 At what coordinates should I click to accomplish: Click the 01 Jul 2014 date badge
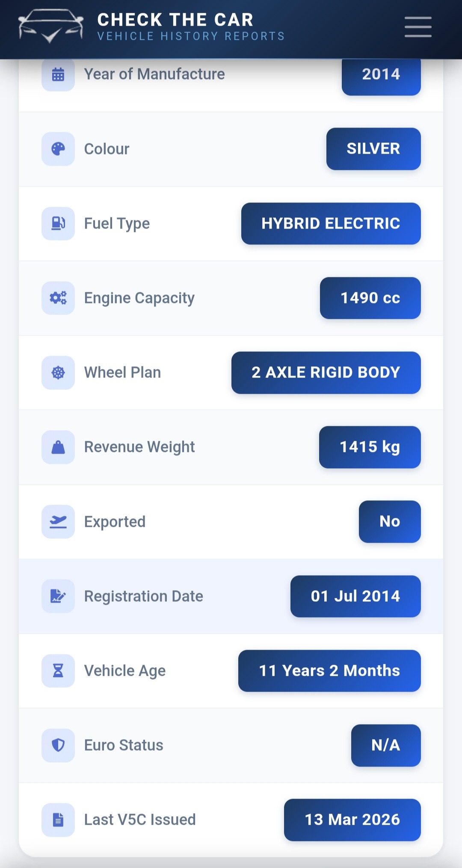355,596
